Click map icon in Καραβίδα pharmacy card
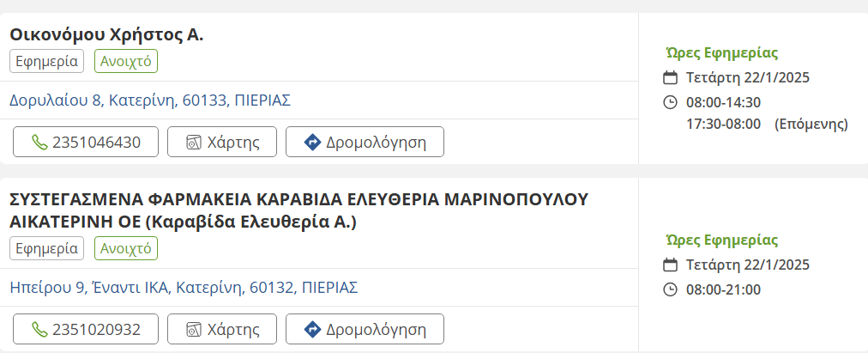 coord(194,329)
